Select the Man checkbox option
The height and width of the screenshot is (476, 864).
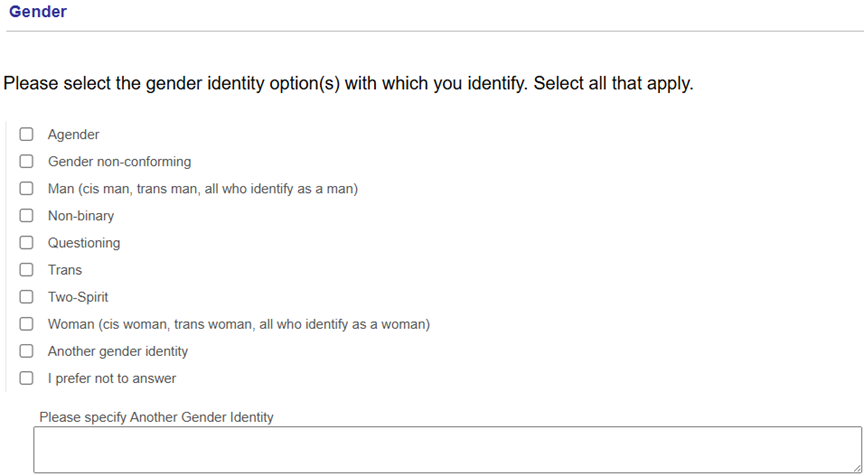(x=26, y=188)
